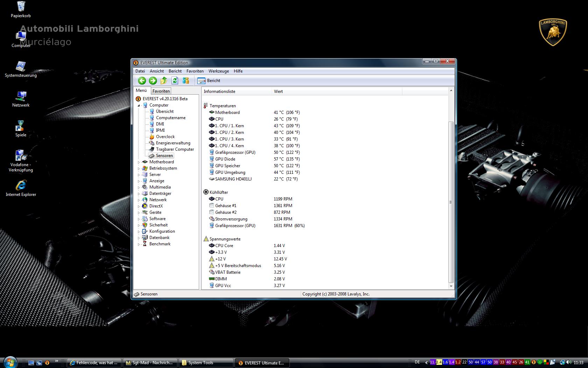Switch to System Tools taskbar window
The width and height of the screenshot is (588, 368).
click(206, 363)
